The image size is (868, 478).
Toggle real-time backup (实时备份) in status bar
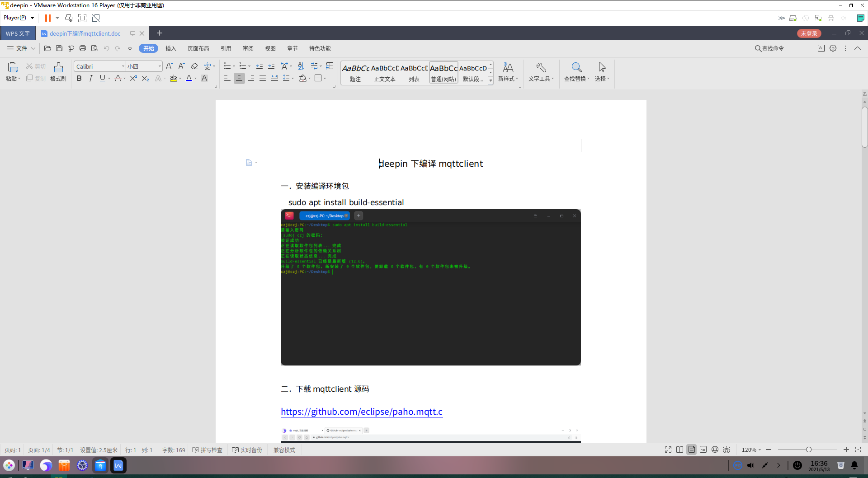tap(247, 450)
